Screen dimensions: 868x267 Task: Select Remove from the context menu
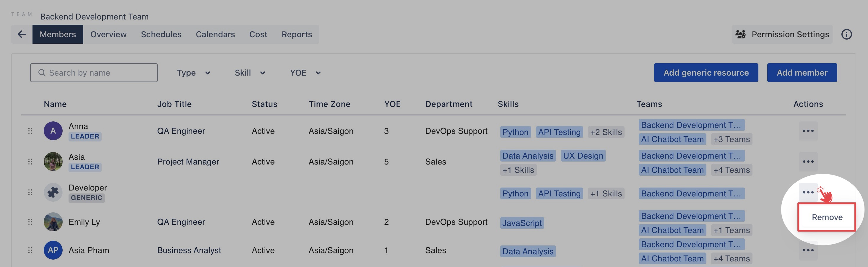point(827,217)
